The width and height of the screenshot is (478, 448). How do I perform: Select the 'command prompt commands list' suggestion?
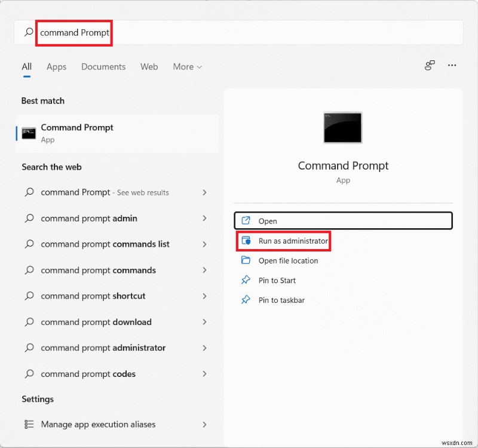pyautogui.click(x=105, y=244)
